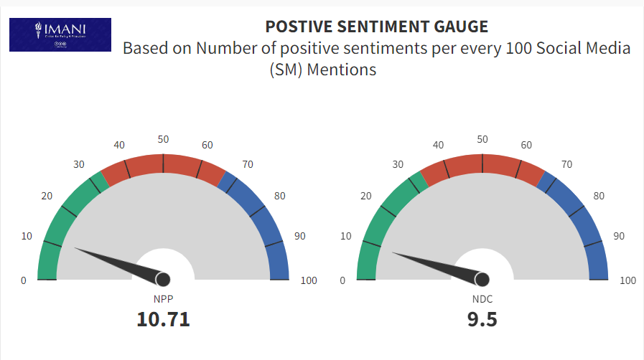Screen dimensions: 644x360
Task: Select the blue arc on NDC gauge
Action: click(x=582, y=217)
